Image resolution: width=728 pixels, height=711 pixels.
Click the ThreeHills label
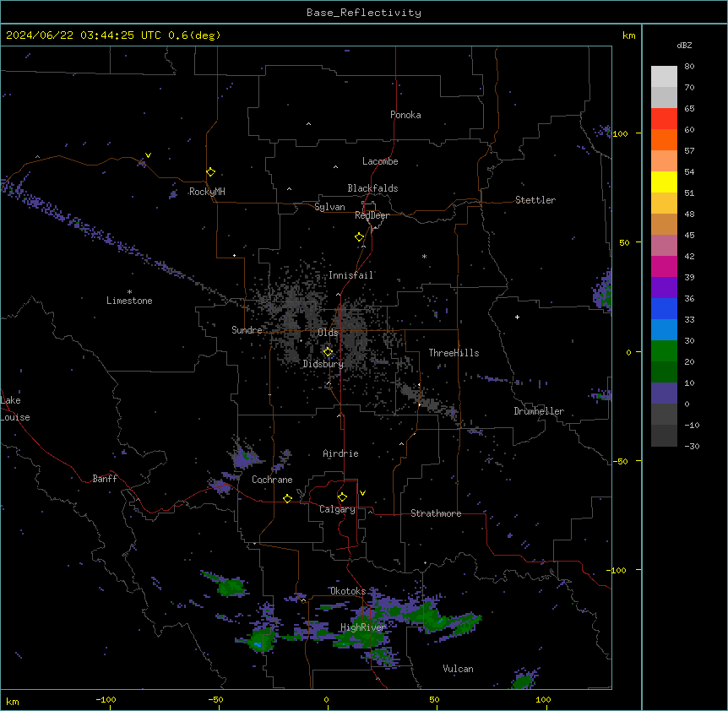click(454, 353)
